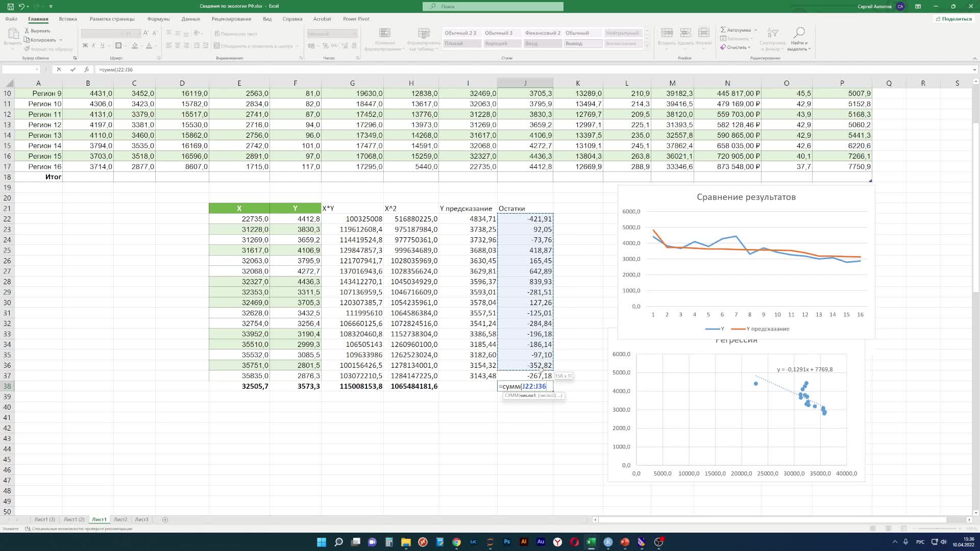
Task: Click Sort and filter icon
Action: (772, 33)
